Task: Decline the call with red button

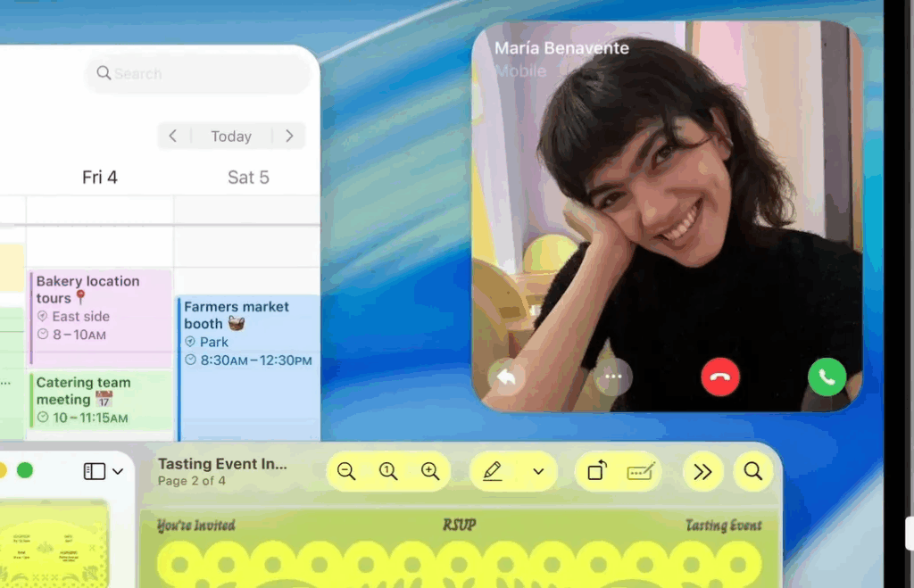Action: coord(720,377)
